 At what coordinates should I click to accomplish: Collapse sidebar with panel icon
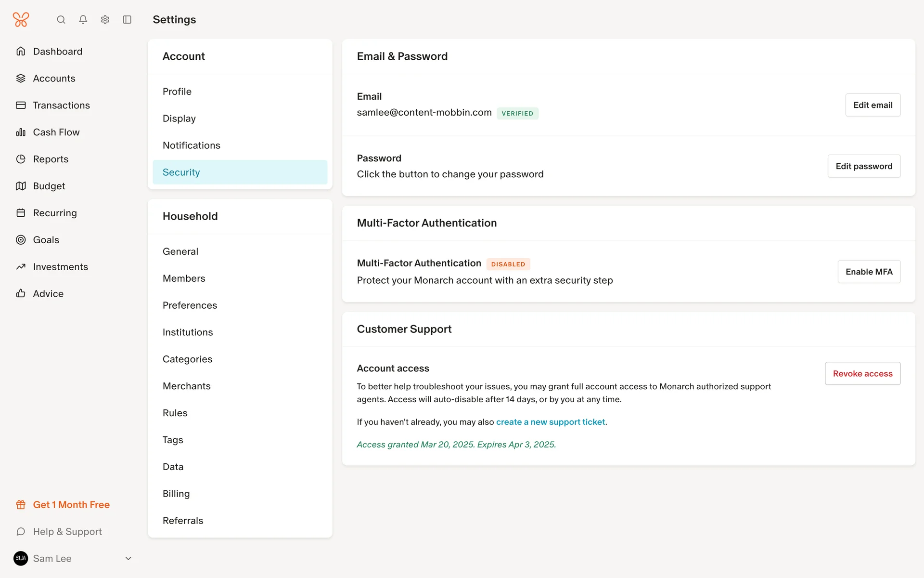(x=127, y=20)
